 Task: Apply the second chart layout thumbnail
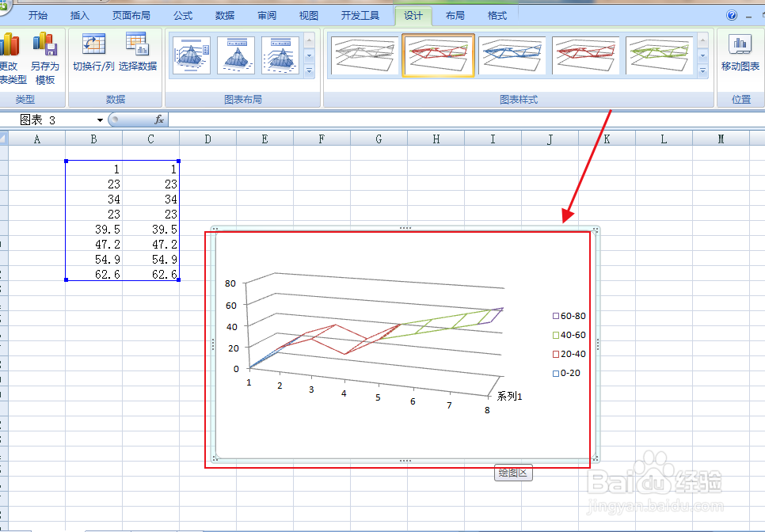tap(236, 55)
